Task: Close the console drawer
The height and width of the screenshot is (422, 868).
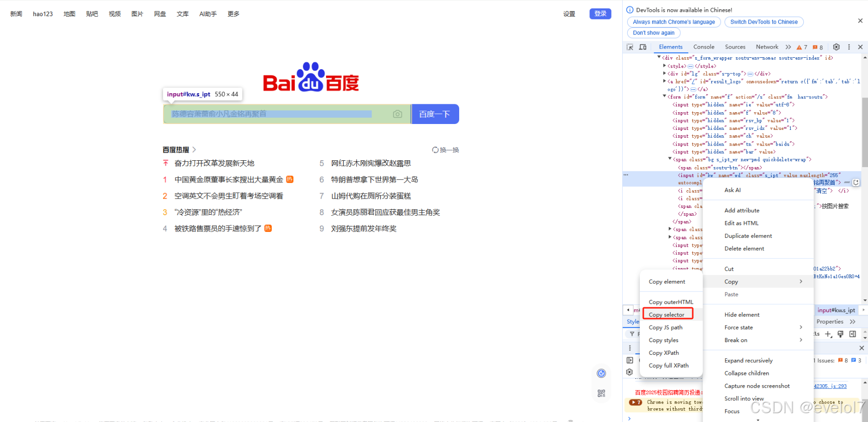Action: click(862, 348)
